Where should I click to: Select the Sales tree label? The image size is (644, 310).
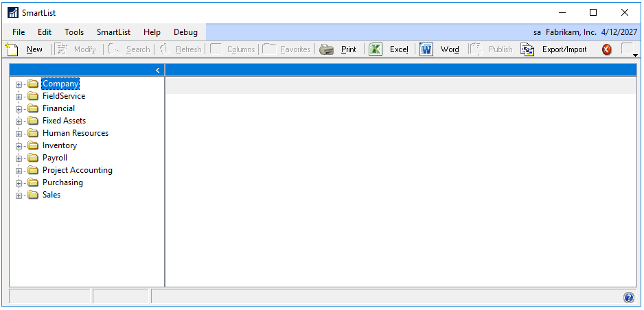pos(51,194)
